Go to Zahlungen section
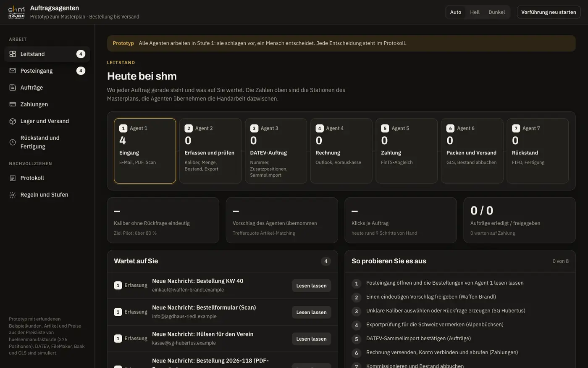The width and height of the screenshot is (588, 368). 47,104
